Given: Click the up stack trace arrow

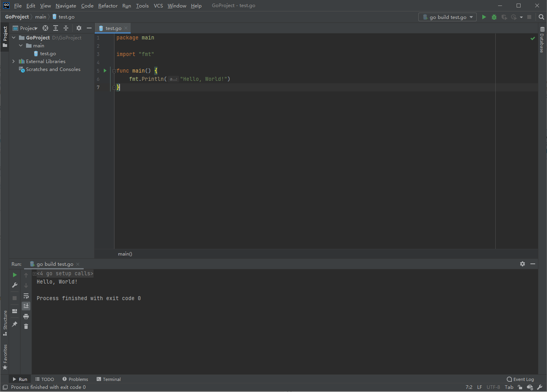Looking at the screenshot, I should point(26,275).
